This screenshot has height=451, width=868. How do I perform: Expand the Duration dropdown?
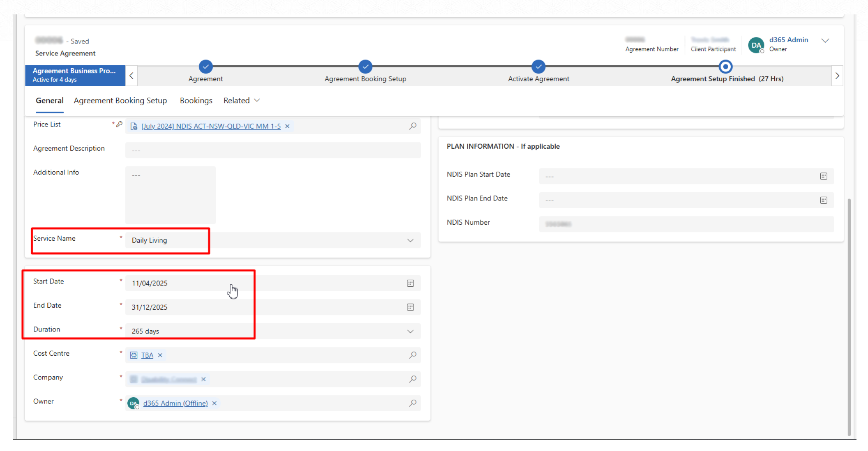[410, 331]
